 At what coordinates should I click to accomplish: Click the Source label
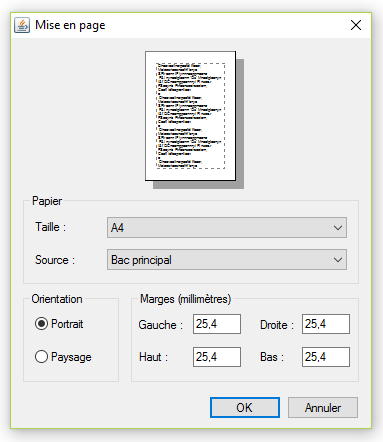(55, 260)
